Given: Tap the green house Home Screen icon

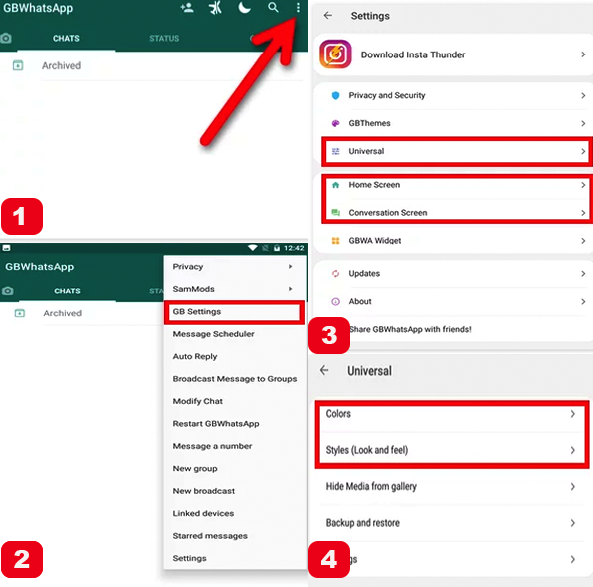Looking at the screenshot, I should tap(335, 185).
